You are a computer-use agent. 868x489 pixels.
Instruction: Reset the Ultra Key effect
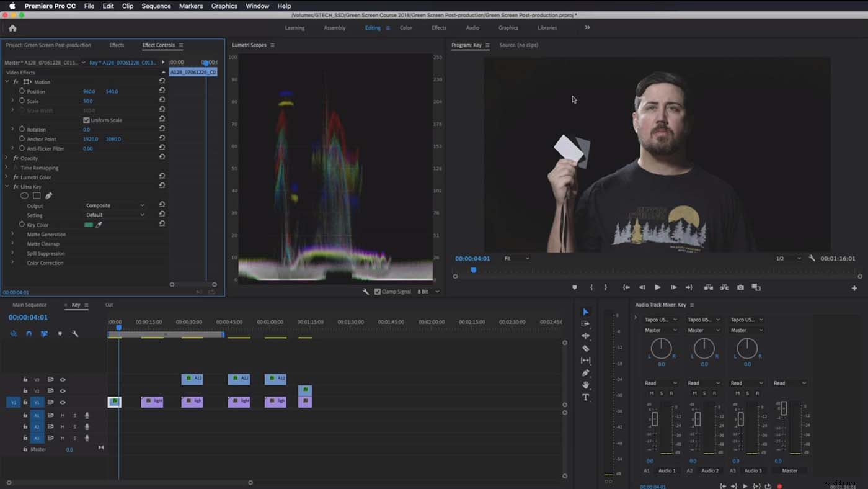tap(162, 186)
